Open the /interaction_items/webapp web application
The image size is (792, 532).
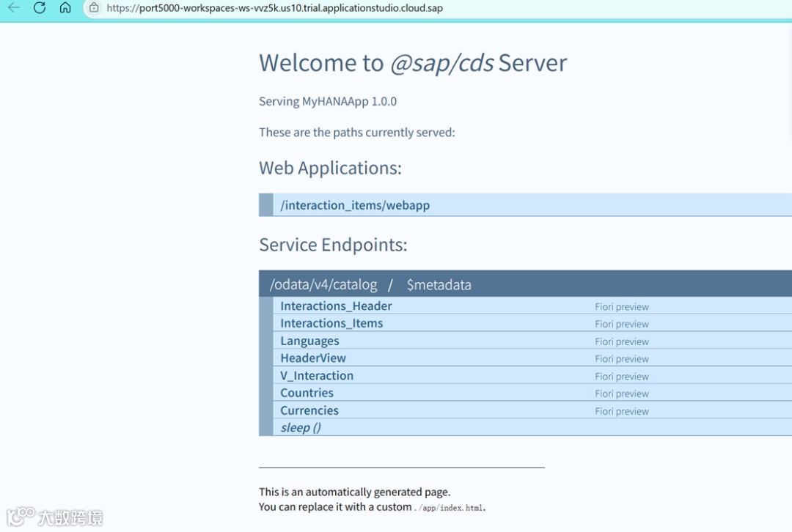[x=355, y=205]
